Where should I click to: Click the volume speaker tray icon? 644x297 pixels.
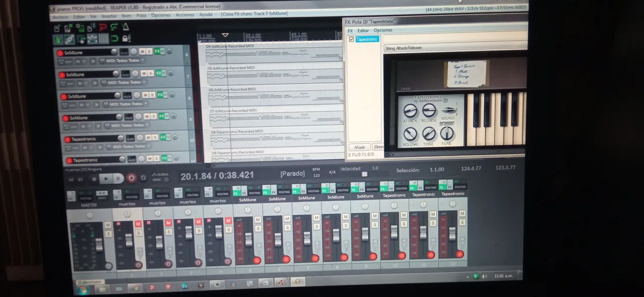[484, 276]
